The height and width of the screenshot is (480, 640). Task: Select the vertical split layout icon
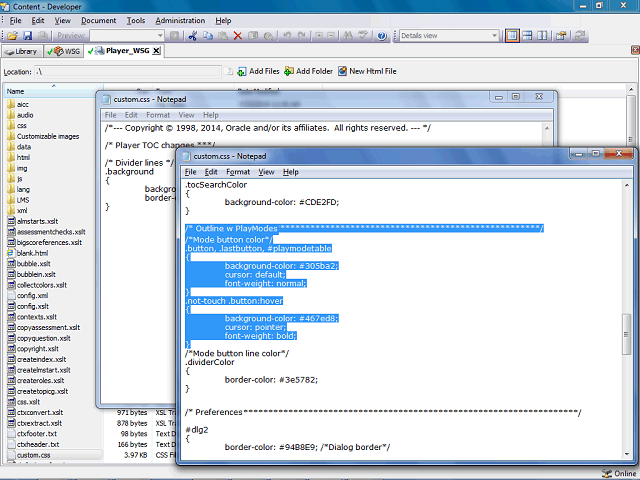pyautogui.click(x=542, y=36)
